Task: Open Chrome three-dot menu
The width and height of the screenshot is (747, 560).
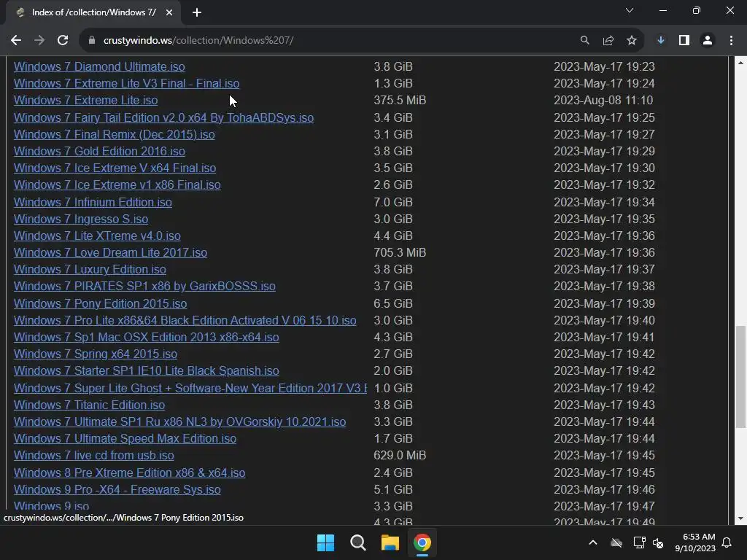Action: tap(731, 41)
